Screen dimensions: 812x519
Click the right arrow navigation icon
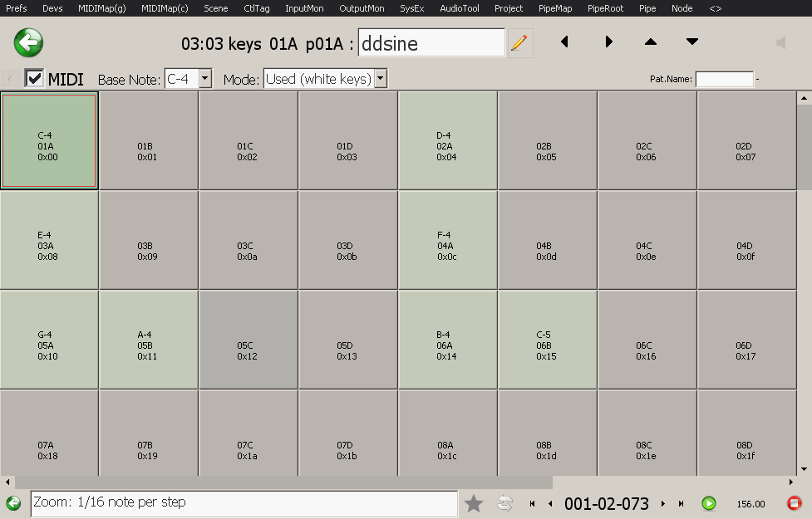pyautogui.click(x=608, y=42)
